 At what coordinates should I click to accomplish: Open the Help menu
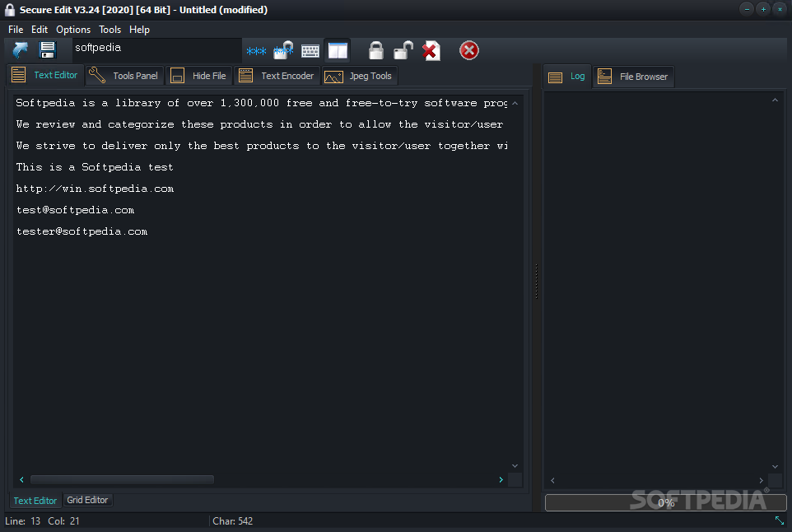tap(139, 30)
